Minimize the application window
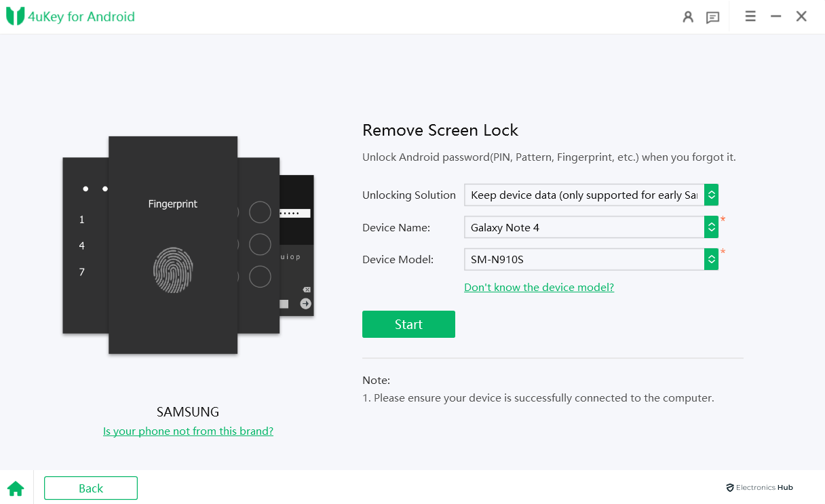This screenshot has height=504, width=825. point(776,16)
